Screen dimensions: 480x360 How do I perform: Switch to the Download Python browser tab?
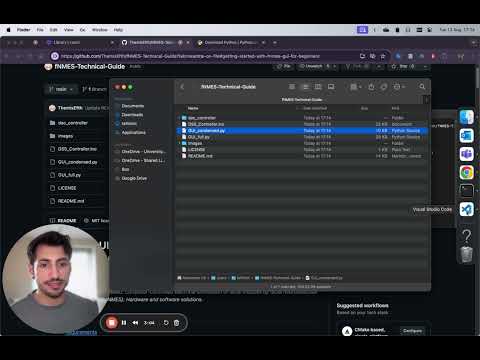[230, 42]
